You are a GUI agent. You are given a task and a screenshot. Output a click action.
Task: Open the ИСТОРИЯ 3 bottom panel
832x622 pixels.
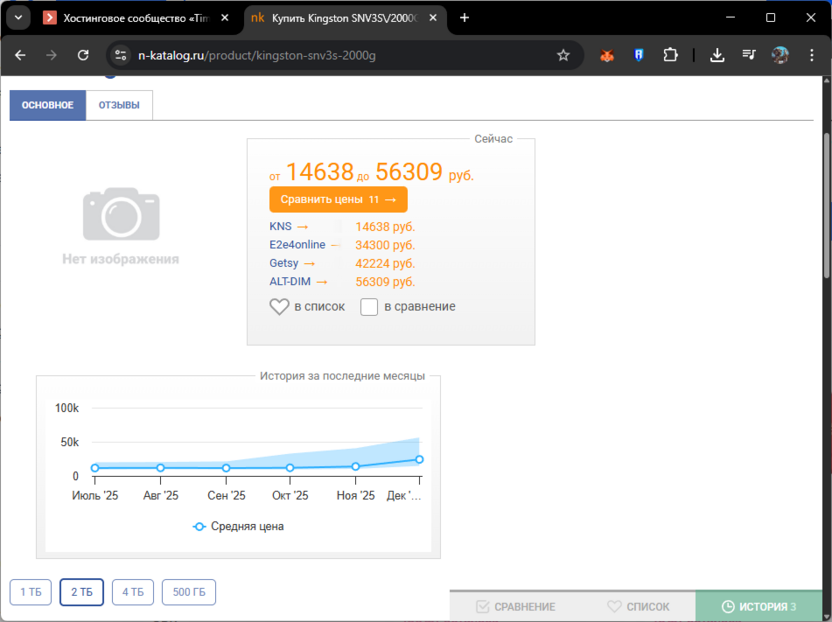pyautogui.click(x=759, y=607)
